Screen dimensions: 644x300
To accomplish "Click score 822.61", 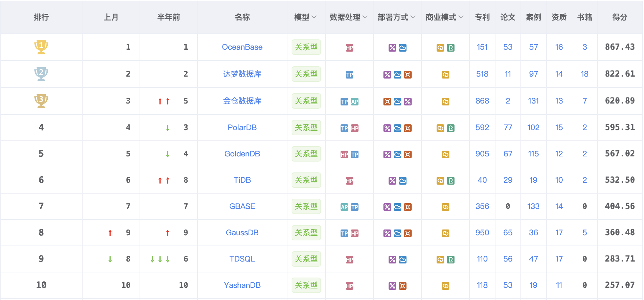I will 620,74.
